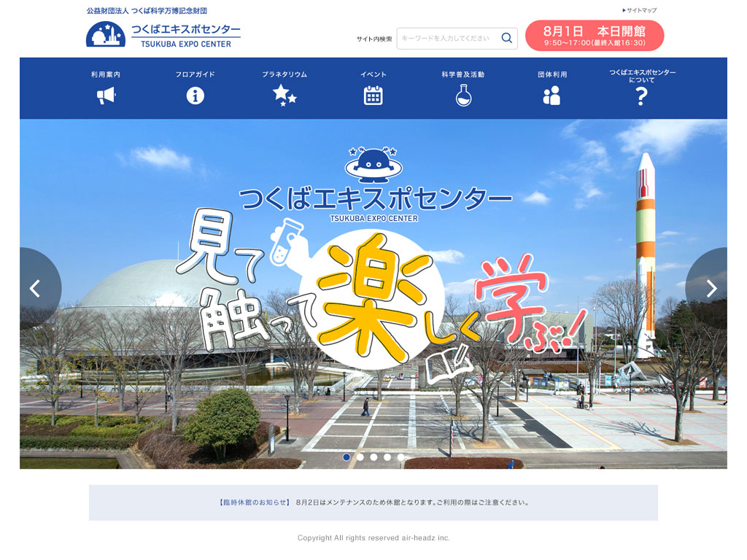Select the third carousel dot indicator

pos(374,457)
